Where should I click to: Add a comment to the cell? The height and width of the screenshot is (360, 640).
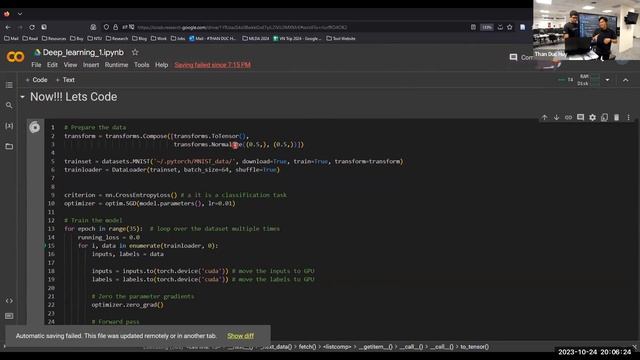click(x=580, y=118)
